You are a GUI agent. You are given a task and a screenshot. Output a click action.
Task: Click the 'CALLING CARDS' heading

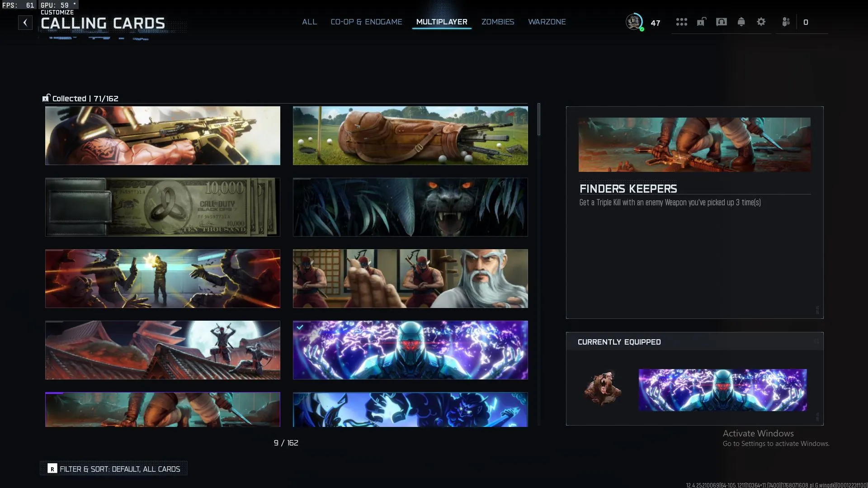pos(103,24)
